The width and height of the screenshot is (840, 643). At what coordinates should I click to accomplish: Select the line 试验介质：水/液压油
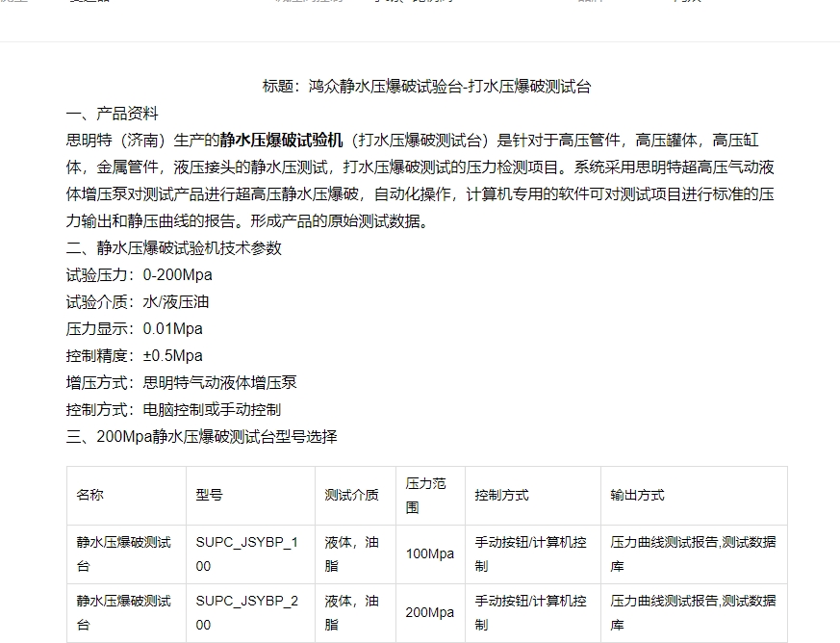(138, 301)
